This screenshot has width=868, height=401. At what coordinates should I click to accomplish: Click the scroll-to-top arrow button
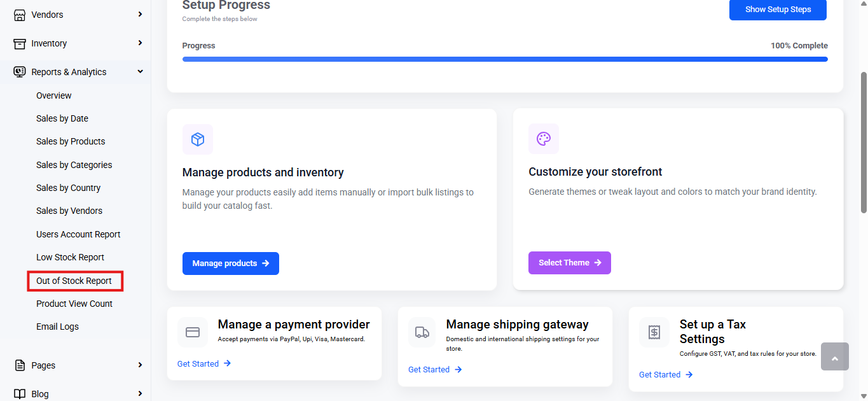pos(835,356)
